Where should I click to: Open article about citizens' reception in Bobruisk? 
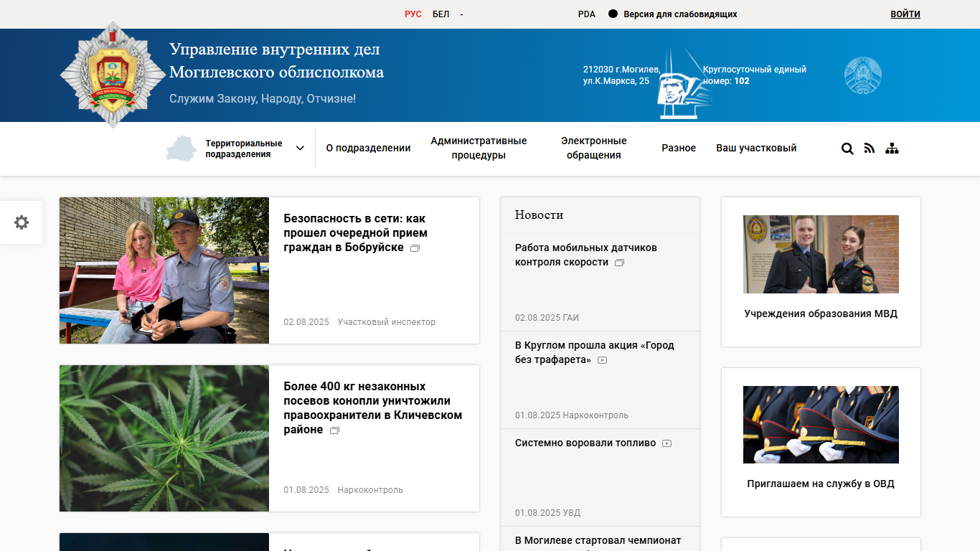coord(355,233)
